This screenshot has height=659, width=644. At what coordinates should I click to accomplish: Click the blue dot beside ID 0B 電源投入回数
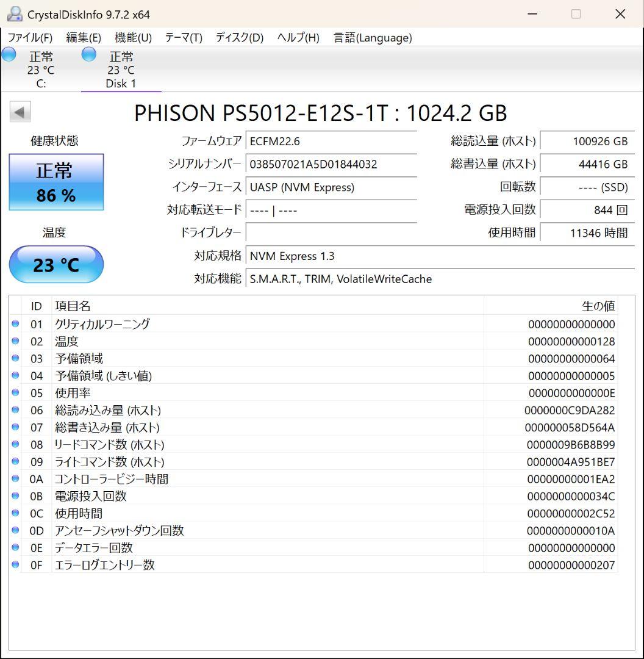tap(15, 496)
